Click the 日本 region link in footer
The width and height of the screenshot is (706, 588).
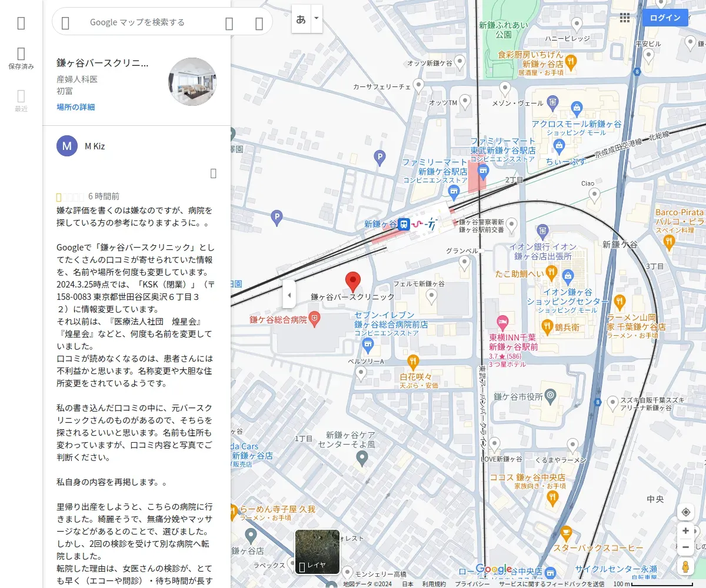pos(408,584)
